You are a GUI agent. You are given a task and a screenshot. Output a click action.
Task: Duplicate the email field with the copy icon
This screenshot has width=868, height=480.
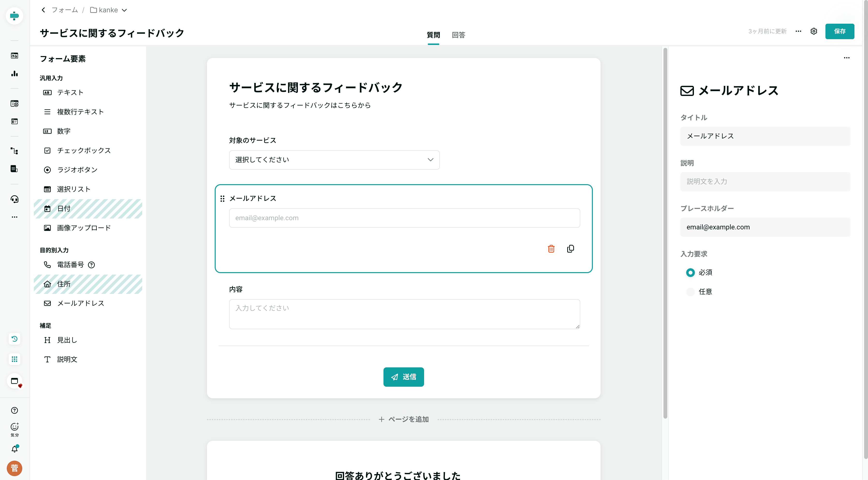[x=570, y=249]
